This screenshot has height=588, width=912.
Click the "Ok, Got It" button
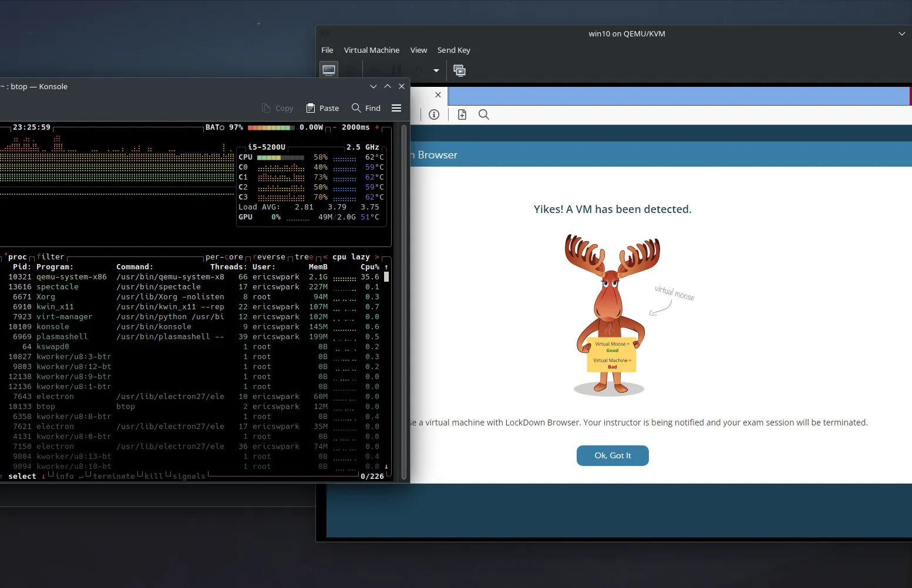[613, 455]
